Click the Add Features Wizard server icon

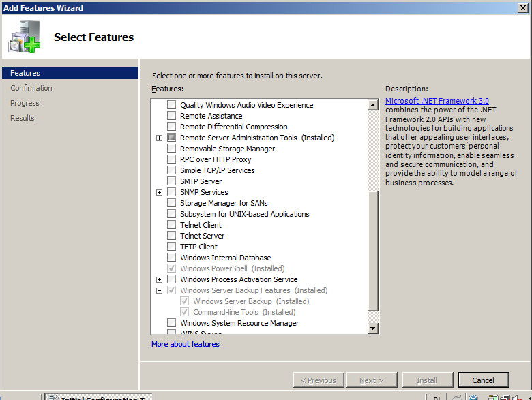25,37
